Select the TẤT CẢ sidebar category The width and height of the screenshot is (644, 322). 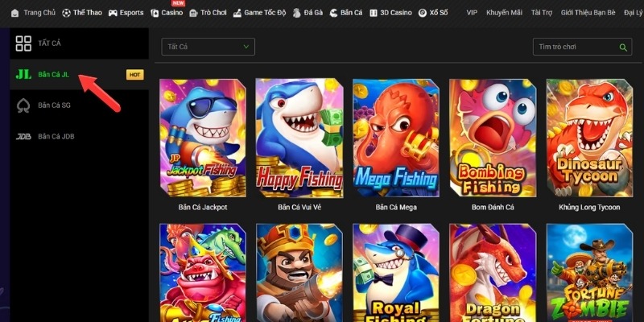(x=79, y=43)
